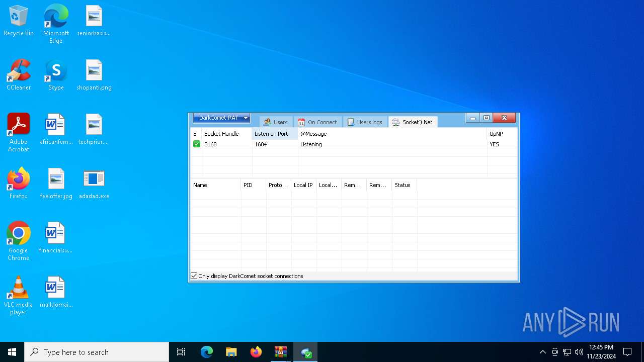Select the Socket / Net tab
This screenshot has height=362, width=644.
tap(413, 122)
